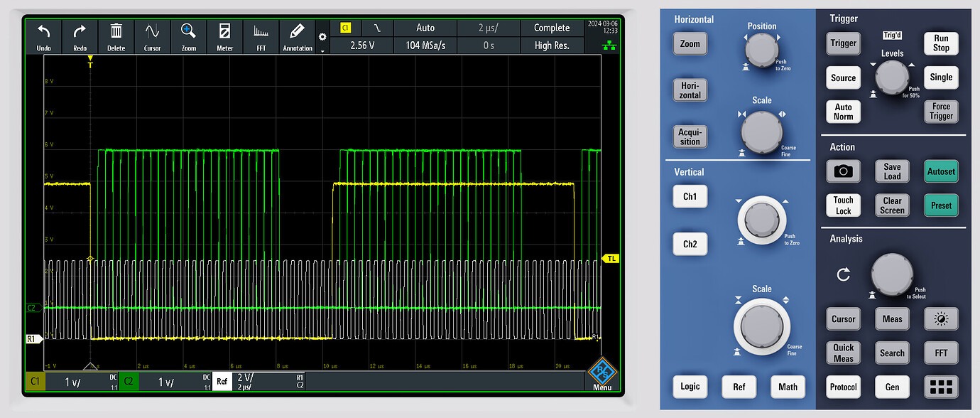Image resolution: width=980 pixels, height=418 pixels.
Task: Click the trigger Levels knob
Action: [x=892, y=77]
